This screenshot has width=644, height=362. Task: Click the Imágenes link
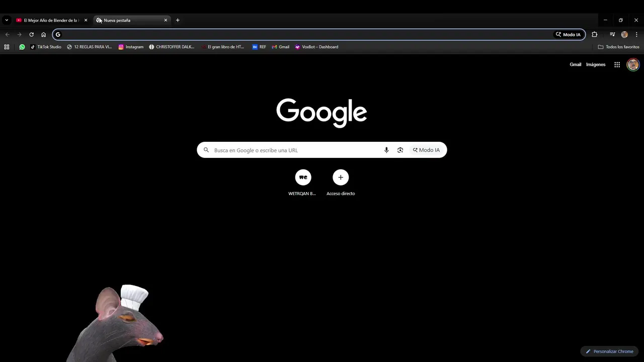click(596, 64)
